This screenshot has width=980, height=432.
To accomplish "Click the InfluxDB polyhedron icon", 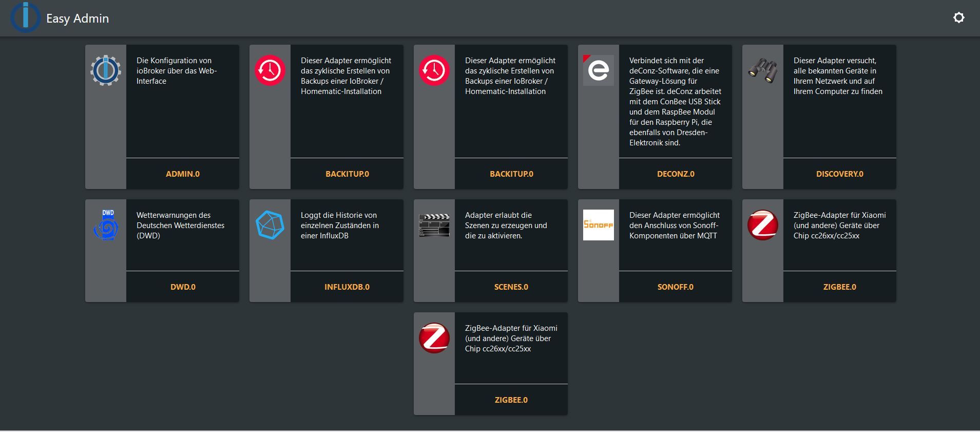I will coord(270,225).
